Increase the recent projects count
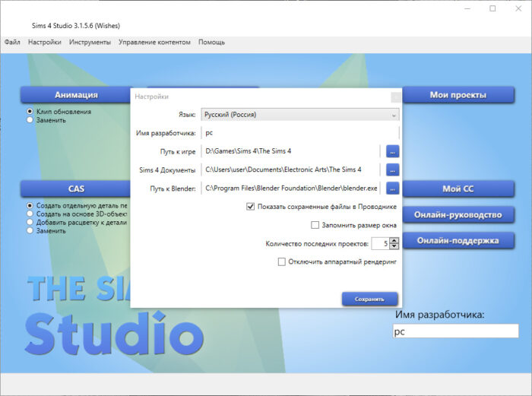This screenshot has width=532, height=396. coord(394,241)
